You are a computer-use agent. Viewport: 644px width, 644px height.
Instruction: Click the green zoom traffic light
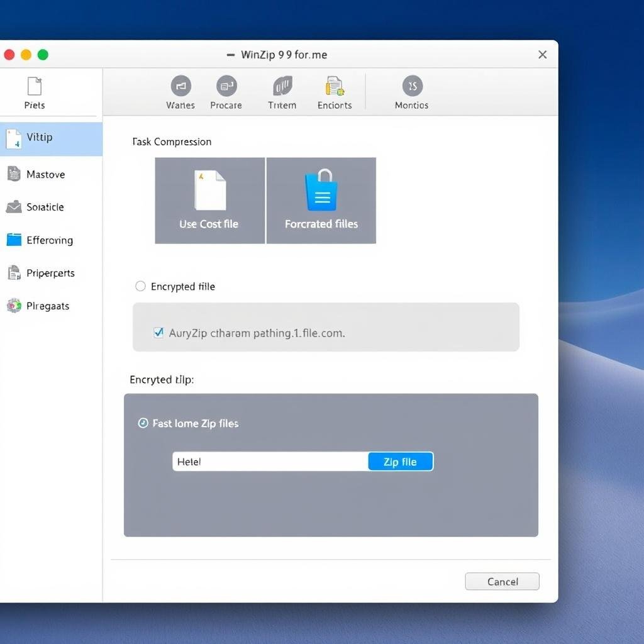point(43,55)
